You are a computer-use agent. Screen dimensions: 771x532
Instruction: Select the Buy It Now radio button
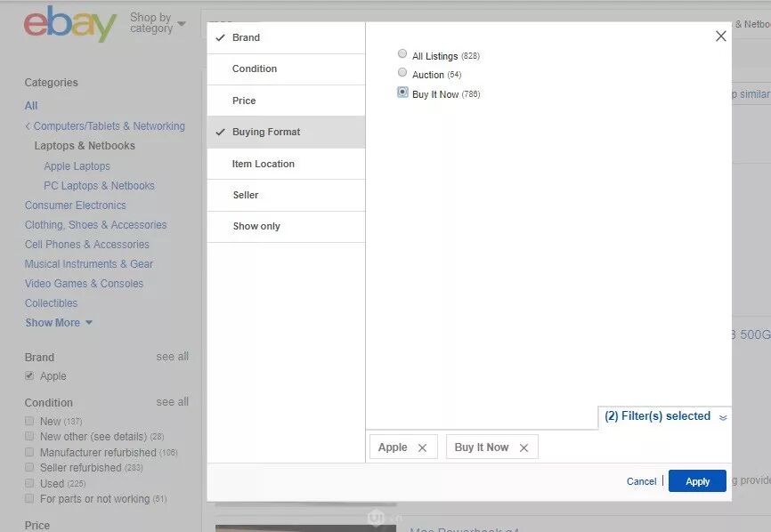click(402, 92)
